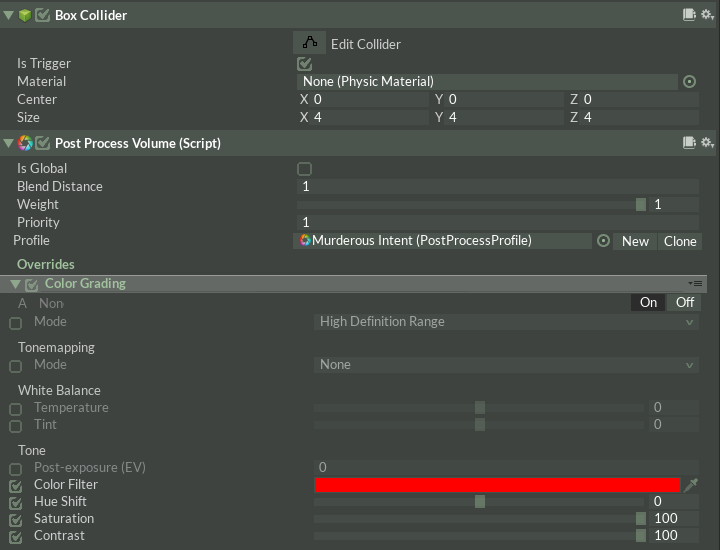Image resolution: width=720 pixels, height=550 pixels.
Task: Enable the Color Grading Mode override
Action: (16, 323)
